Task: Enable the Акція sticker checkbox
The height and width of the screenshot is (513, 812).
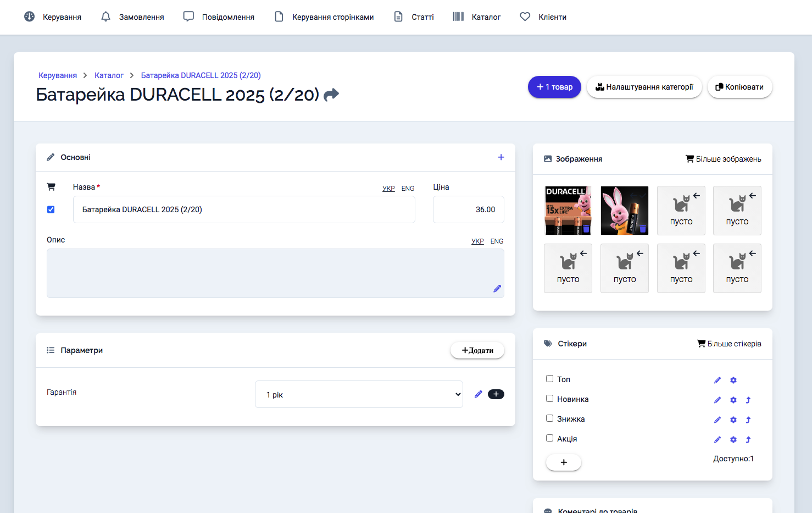Action: 549,438
